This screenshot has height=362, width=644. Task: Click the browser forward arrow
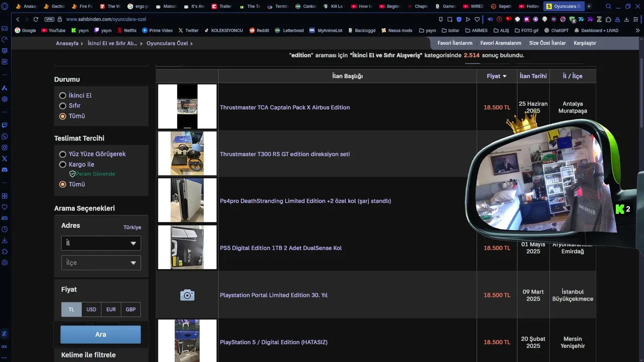click(26, 19)
